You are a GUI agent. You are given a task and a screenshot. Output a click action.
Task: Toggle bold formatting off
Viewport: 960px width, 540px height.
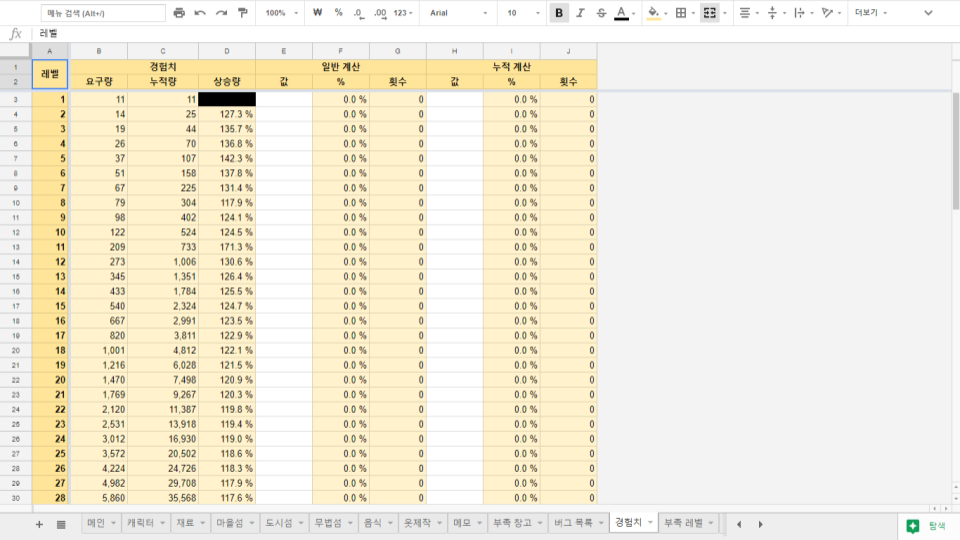click(558, 13)
